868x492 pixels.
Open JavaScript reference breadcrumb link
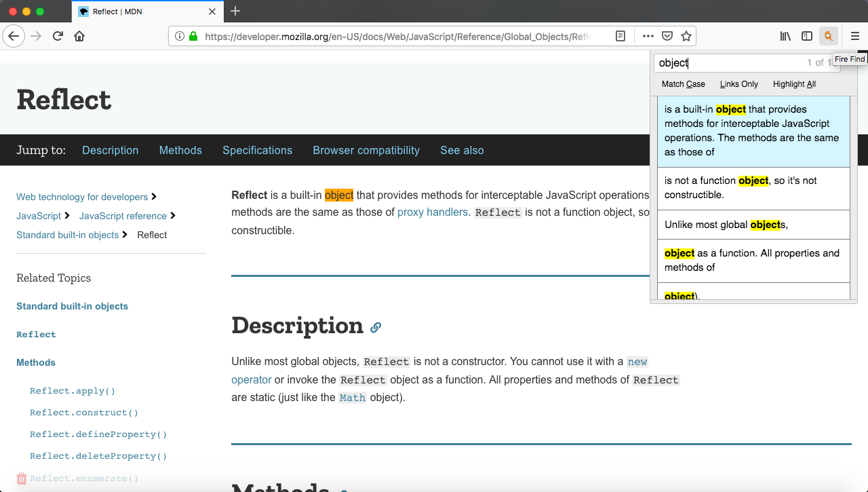(123, 216)
